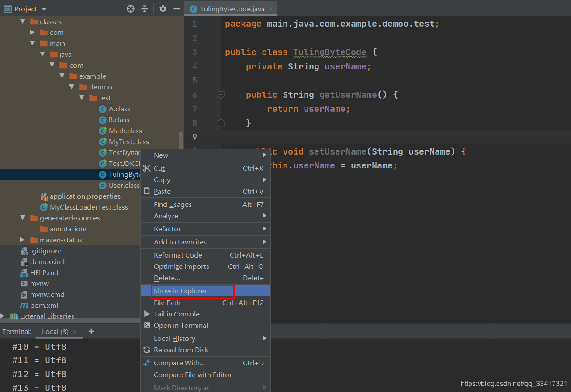Expand the com folder under classes

click(x=32, y=32)
